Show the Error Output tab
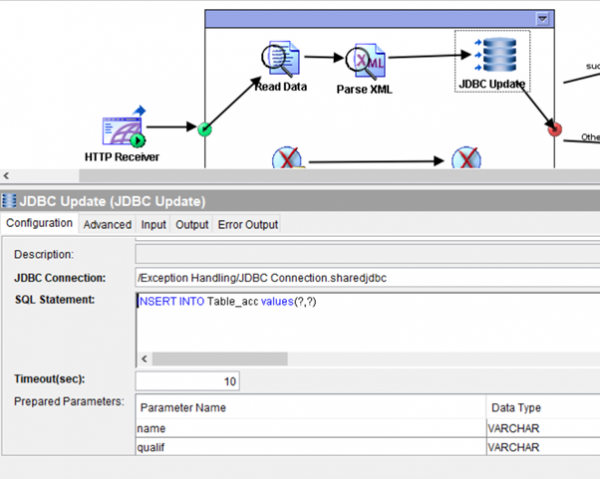 (x=248, y=225)
